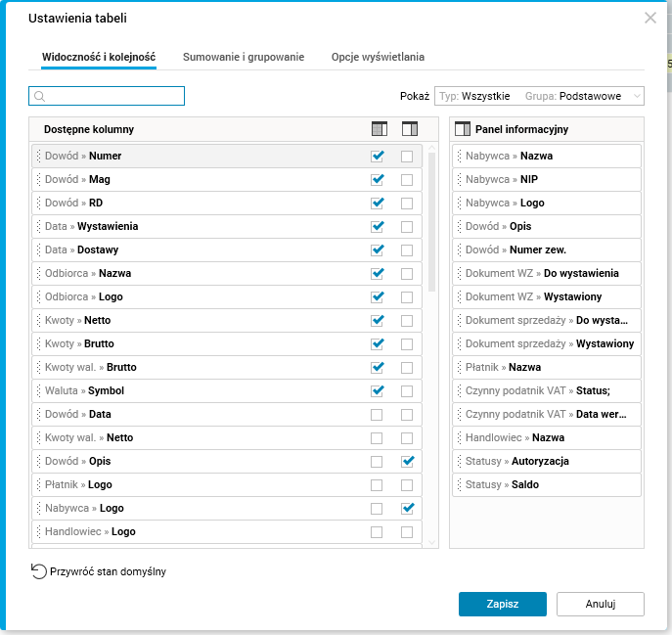This screenshot has width=672, height=635.
Task: Click the table column visibility header icon
Action: 378,129
